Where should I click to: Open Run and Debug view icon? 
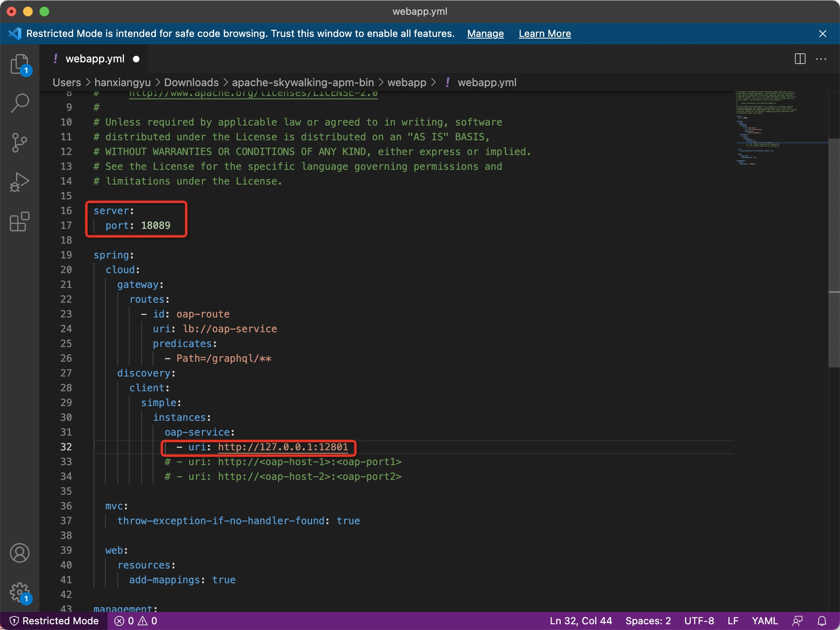tap(19, 182)
